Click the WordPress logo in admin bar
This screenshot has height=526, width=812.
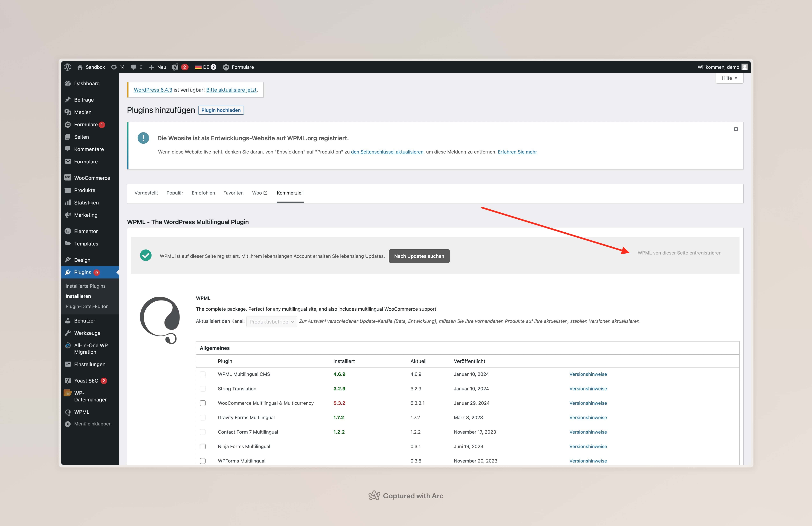(68, 67)
